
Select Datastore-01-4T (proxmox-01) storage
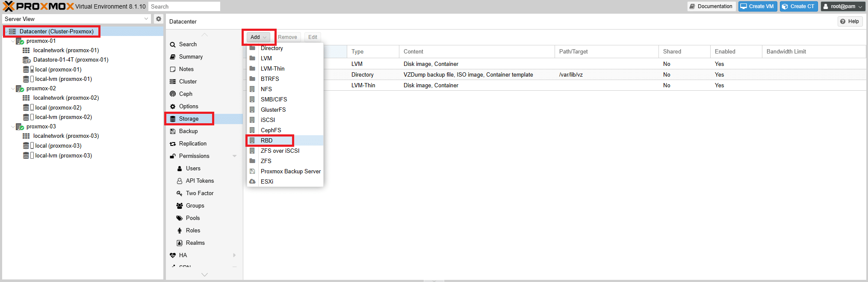[x=71, y=60]
